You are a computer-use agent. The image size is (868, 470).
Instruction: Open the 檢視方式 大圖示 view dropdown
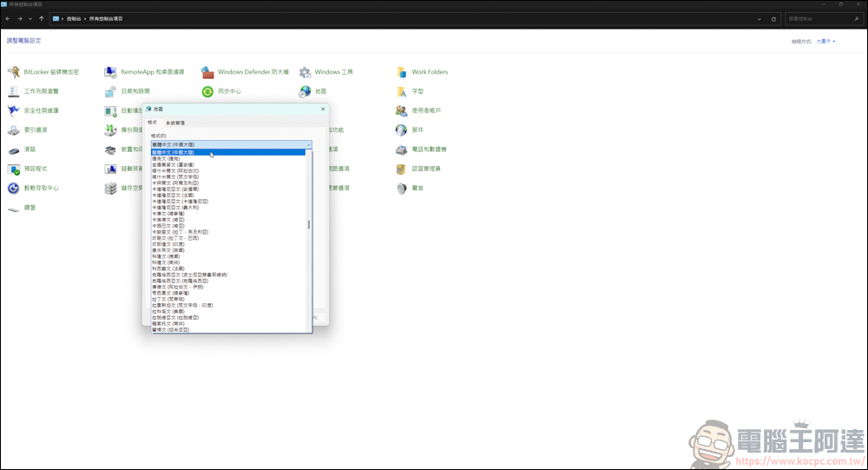coord(825,42)
